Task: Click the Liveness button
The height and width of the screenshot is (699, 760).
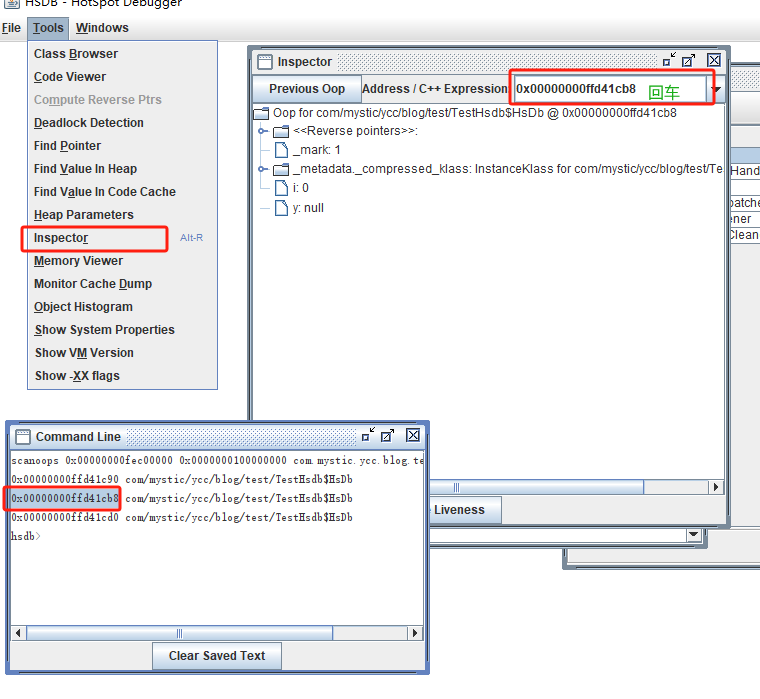Action: coord(465,510)
